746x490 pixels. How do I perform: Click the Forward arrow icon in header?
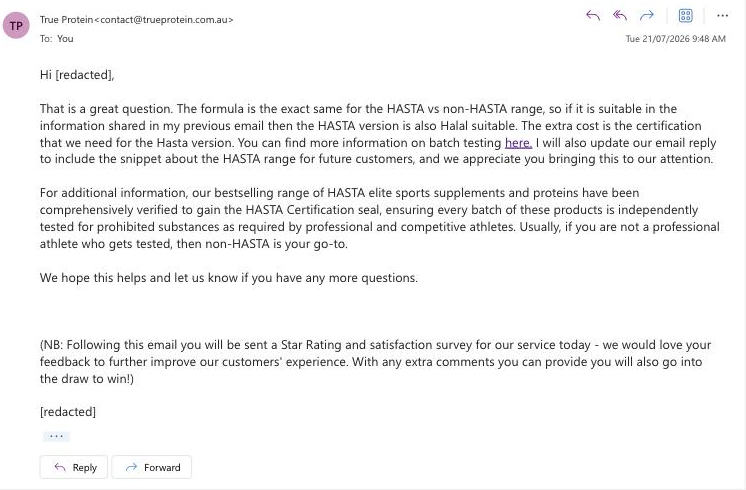647,16
